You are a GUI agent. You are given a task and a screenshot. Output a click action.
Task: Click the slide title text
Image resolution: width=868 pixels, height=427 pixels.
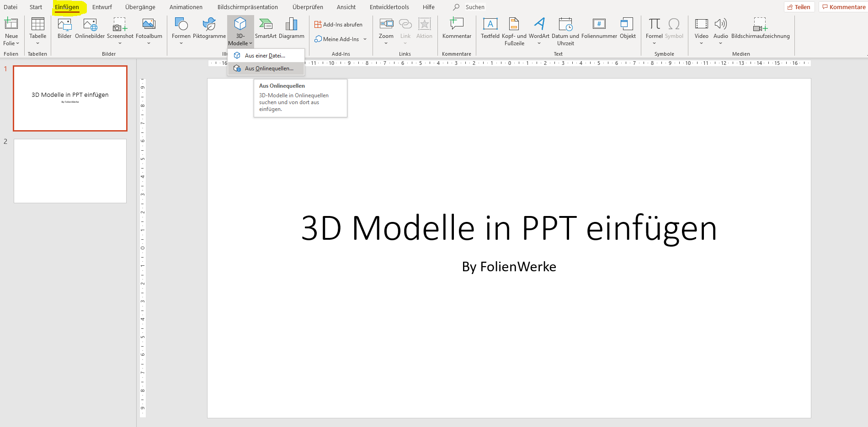pyautogui.click(x=509, y=228)
